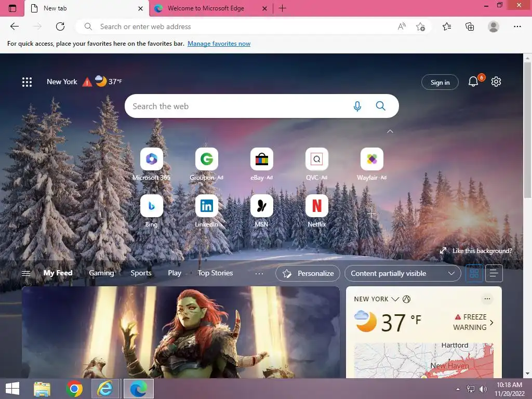This screenshot has width=532, height=399.
Task: Open Edge Settings and more ellipsis
Action: (517, 26)
